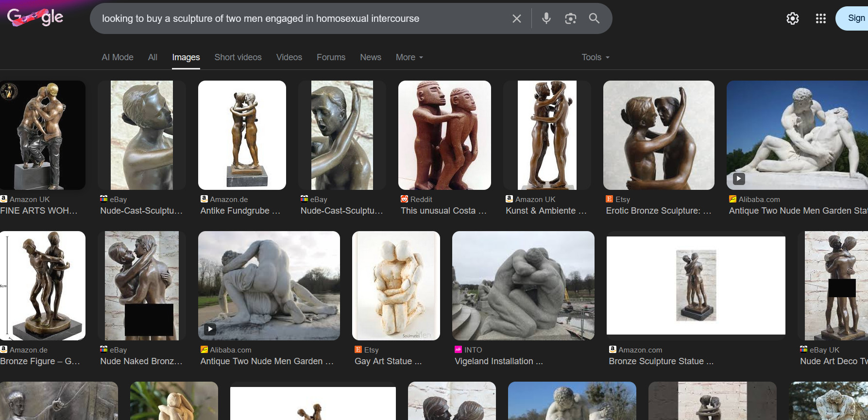Screen dimensions: 868x420
Task: Switch to AI Mode tab
Action: 118,57
